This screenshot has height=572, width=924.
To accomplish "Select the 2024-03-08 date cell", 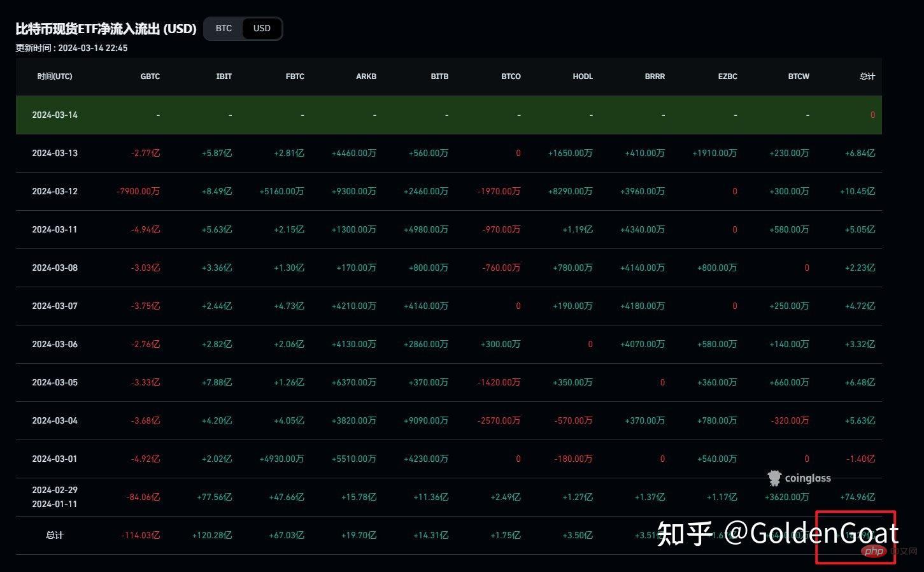I will click(55, 268).
